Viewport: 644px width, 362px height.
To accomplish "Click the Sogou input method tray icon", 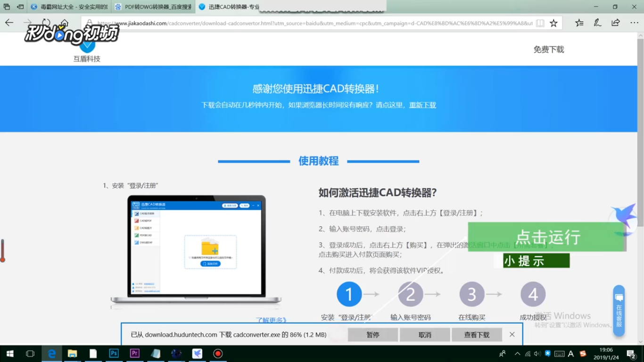I will tap(583, 354).
